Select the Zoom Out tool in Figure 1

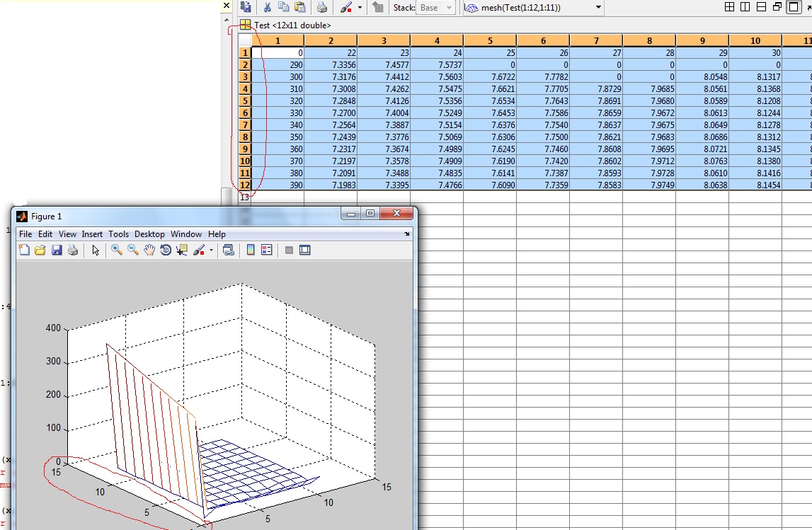click(133, 250)
